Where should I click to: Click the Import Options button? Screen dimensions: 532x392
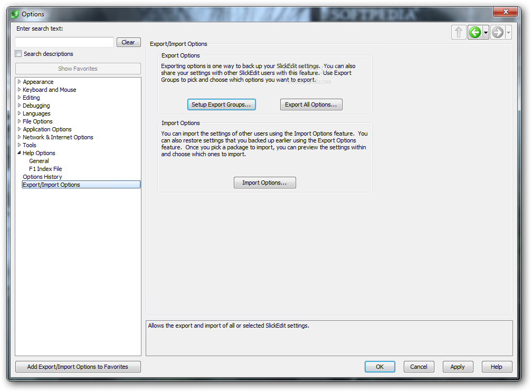[264, 183]
